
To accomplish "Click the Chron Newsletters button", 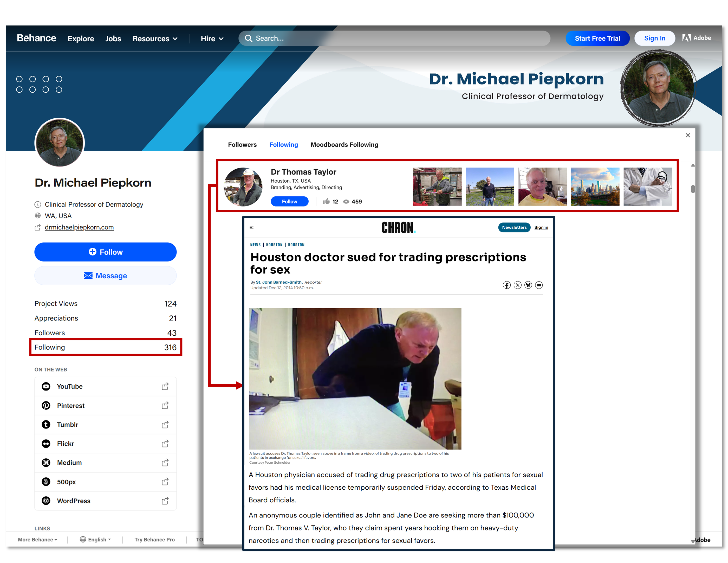I will pos(514,227).
